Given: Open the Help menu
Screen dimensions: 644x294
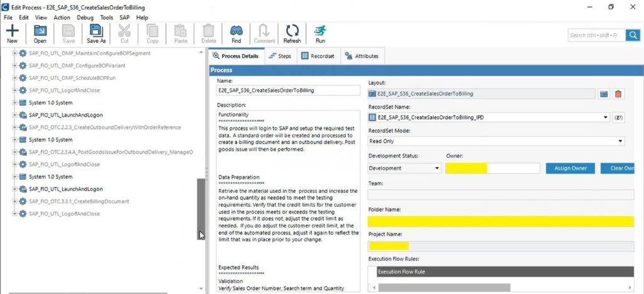Looking at the screenshot, I should pyautogui.click(x=142, y=18).
